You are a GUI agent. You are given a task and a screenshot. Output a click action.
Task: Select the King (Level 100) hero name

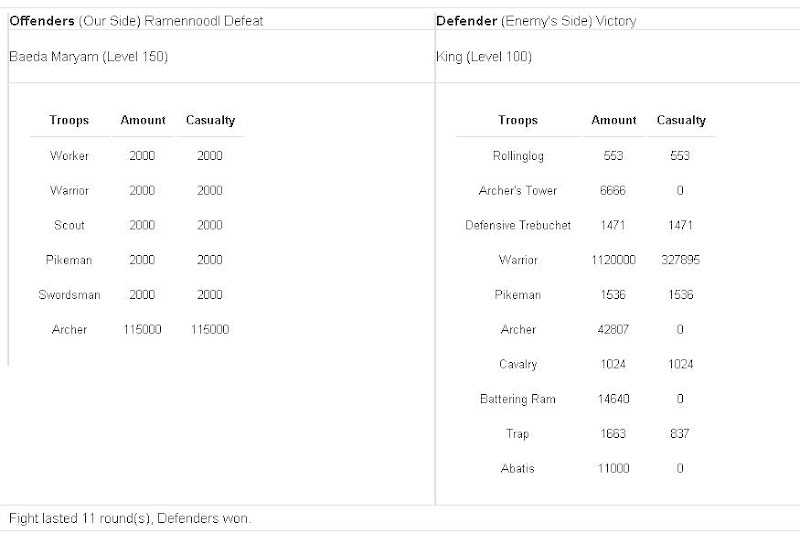point(484,57)
